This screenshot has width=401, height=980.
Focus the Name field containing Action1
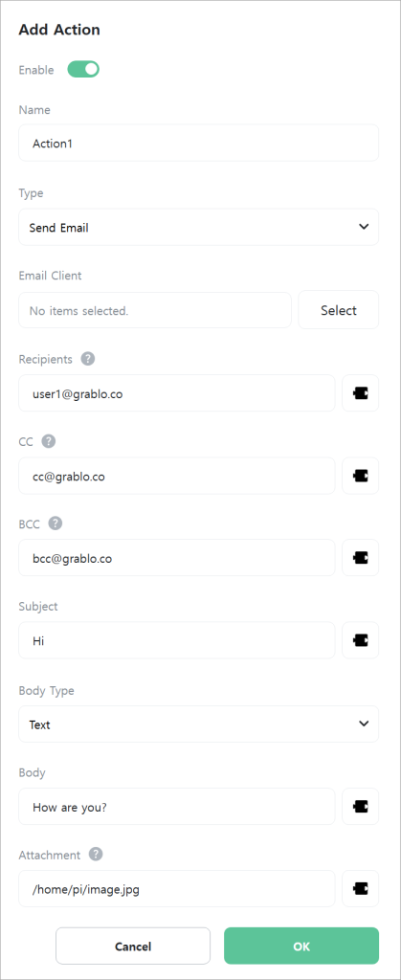pos(199,144)
